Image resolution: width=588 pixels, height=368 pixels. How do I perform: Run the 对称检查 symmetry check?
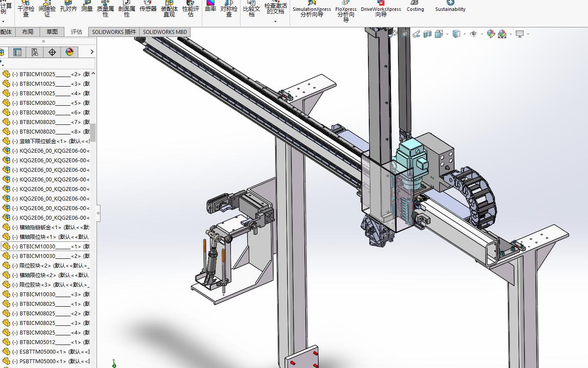pyautogui.click(x=229, y=9)
